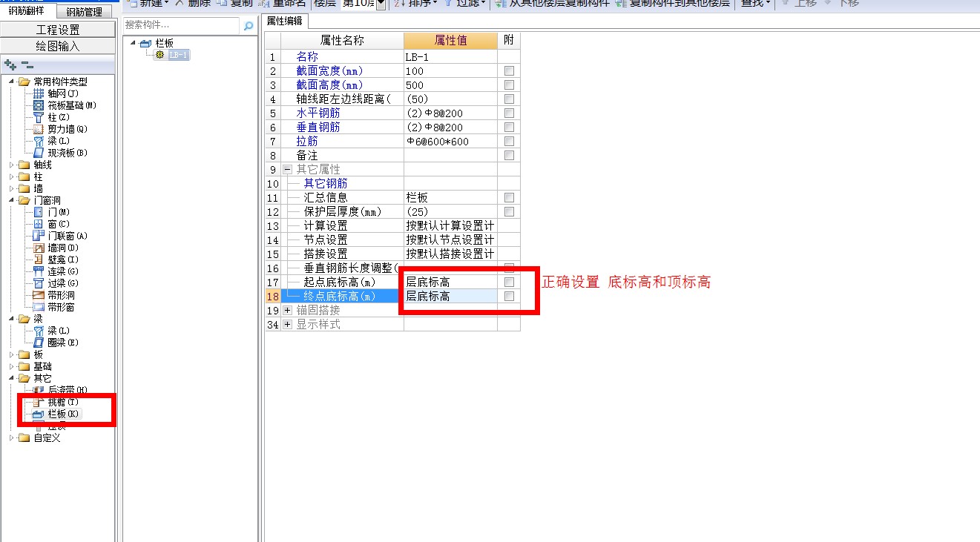Switch to 钢筋翻样 tab

point(26,11)
